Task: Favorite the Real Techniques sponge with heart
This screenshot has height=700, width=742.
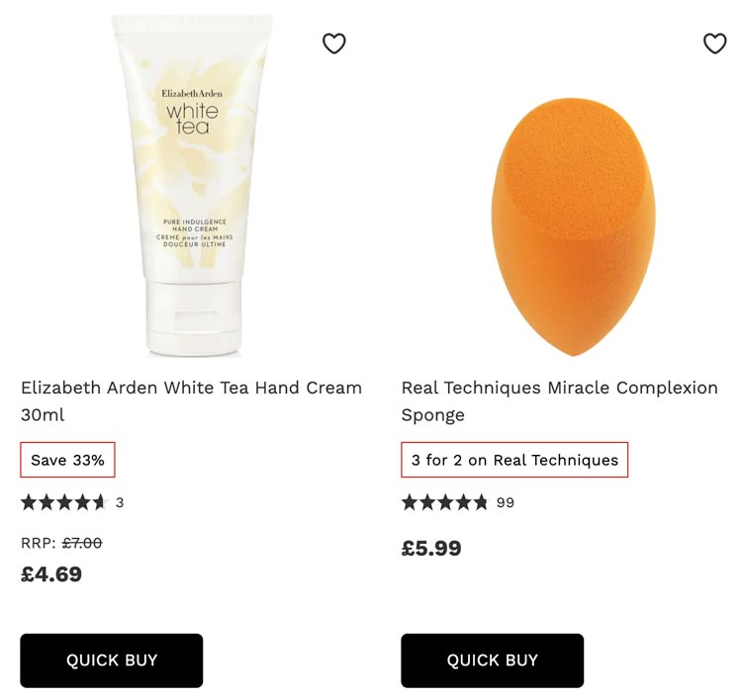Action: click(x=714, y=44)
